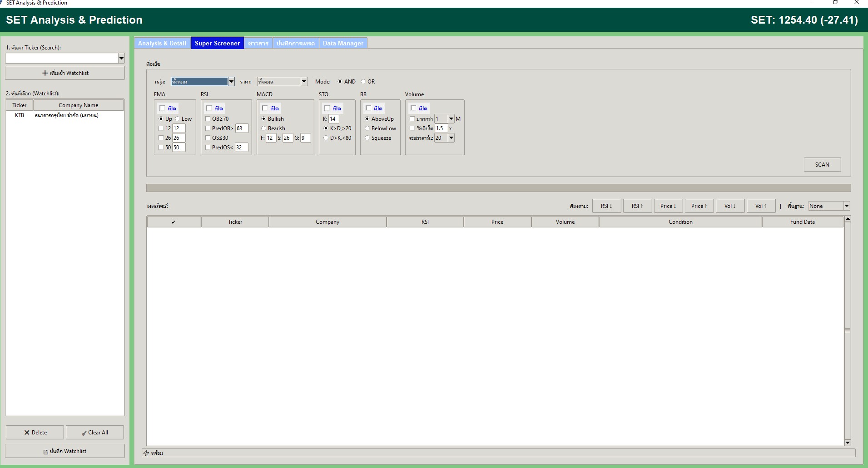
Task: Click the save Watchlist disk icon
Action: pos(46,452)
